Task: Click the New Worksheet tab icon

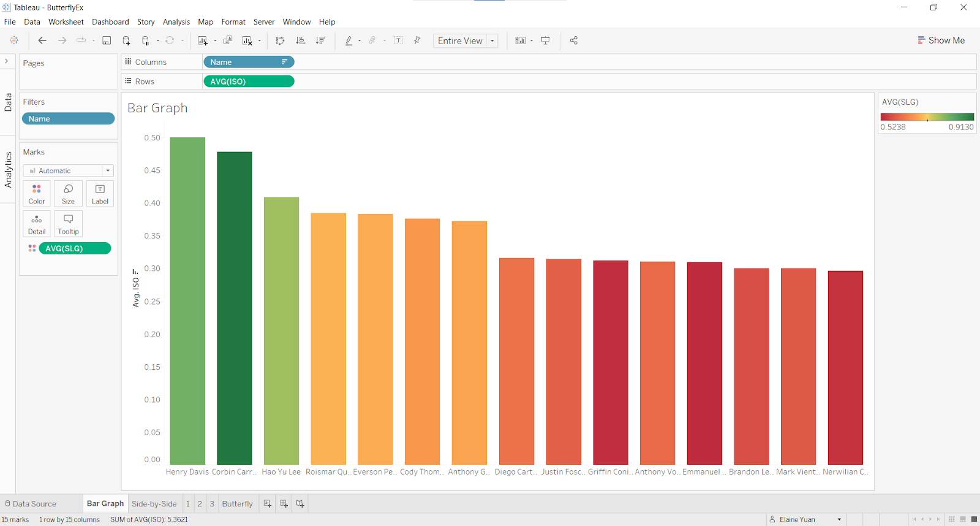Action: (268, 504)
